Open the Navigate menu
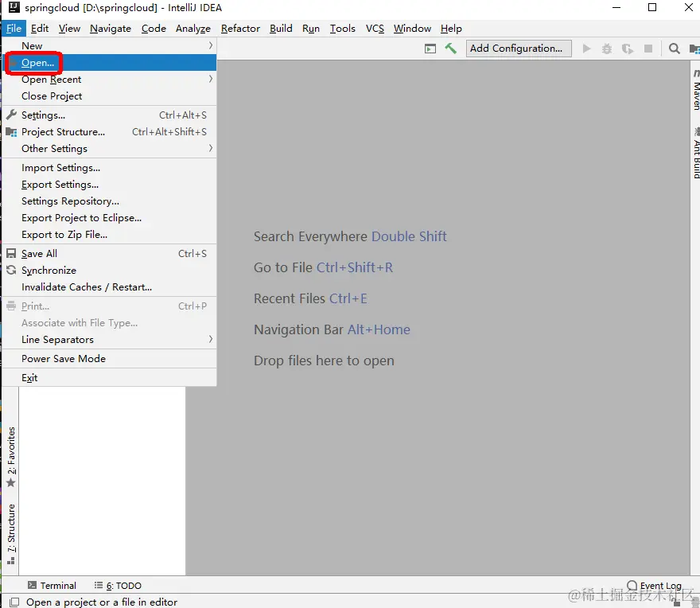The image size is (700, 608). (111, 29)
